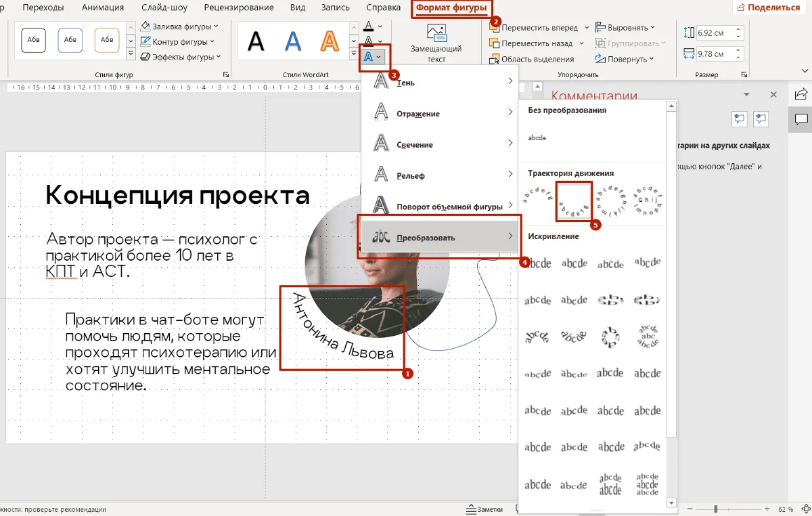
Task: Click the Контур фигуры outline pen icon
Action: click(145, 42)
